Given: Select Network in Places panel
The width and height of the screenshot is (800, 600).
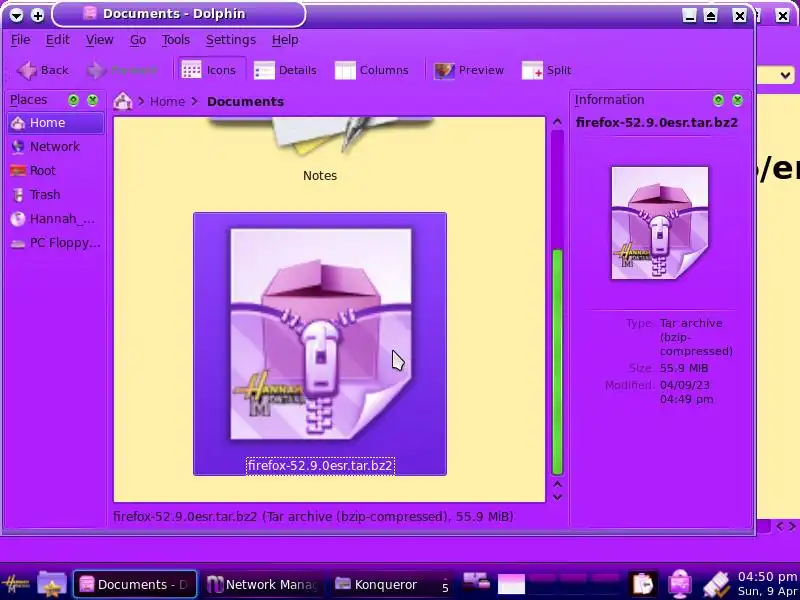Looking at the screenshot, I should coord(56,147).
